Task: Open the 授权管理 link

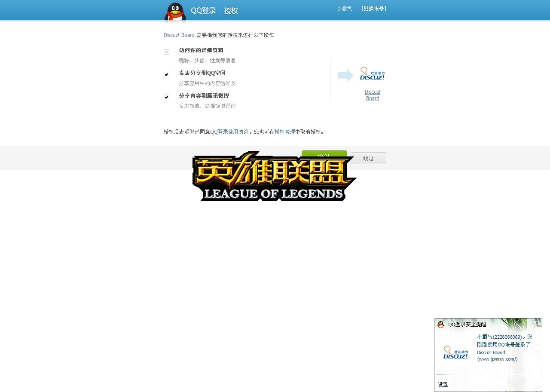Action: (x=285, y=132)
